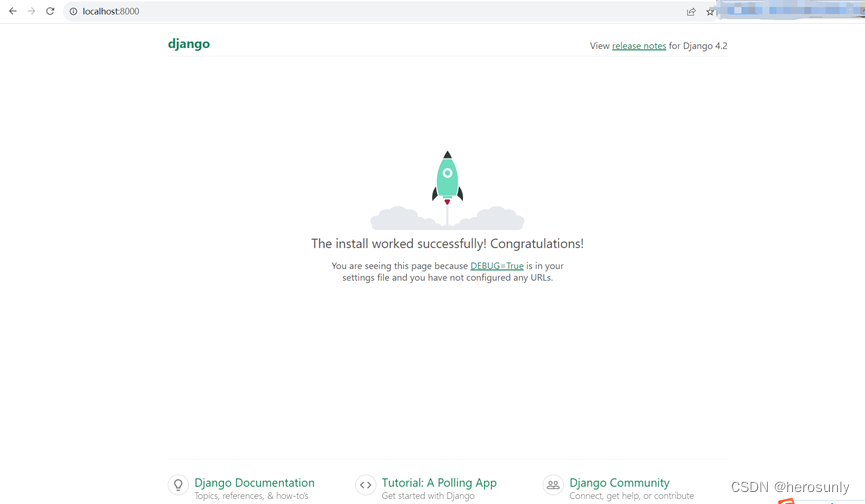The image size is (865, 504).
Task: Click the rocket launch illustration
Action: click(447, 190)
